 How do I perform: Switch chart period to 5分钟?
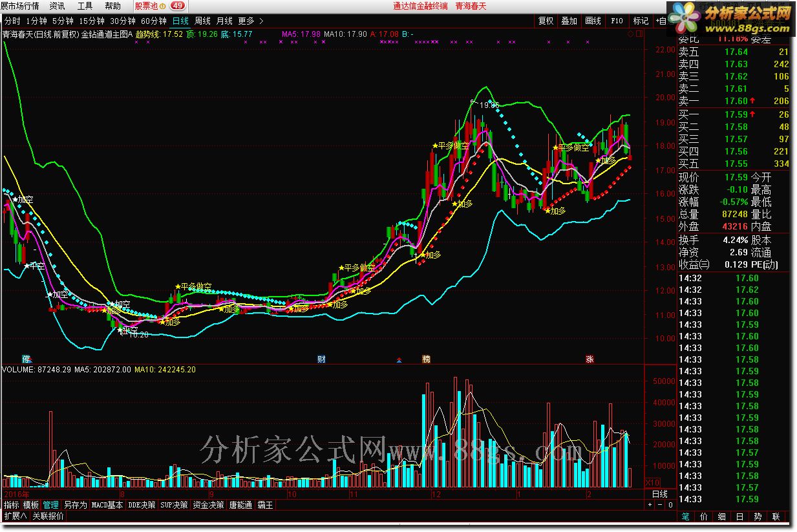click(63, 21)
